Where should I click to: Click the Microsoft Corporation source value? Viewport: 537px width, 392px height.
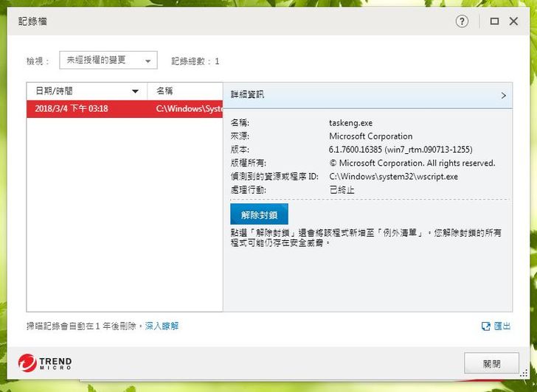pyautogui.click(x=370, y=136)
